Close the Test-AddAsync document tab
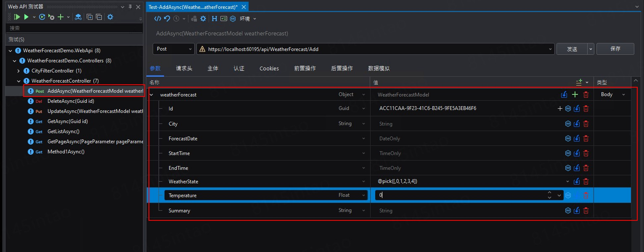 (244, 7)
